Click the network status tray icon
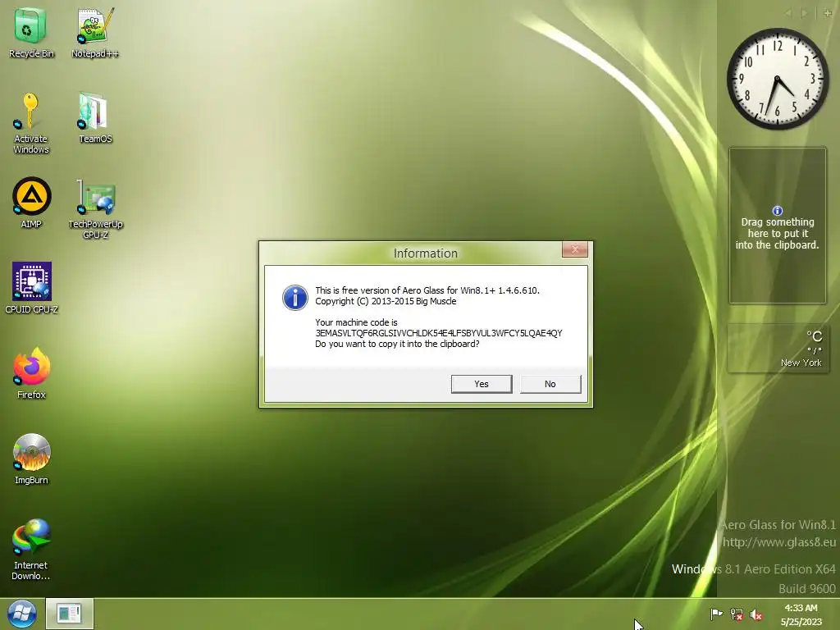This screenshot has width=840, height=630. coord(737,614)
